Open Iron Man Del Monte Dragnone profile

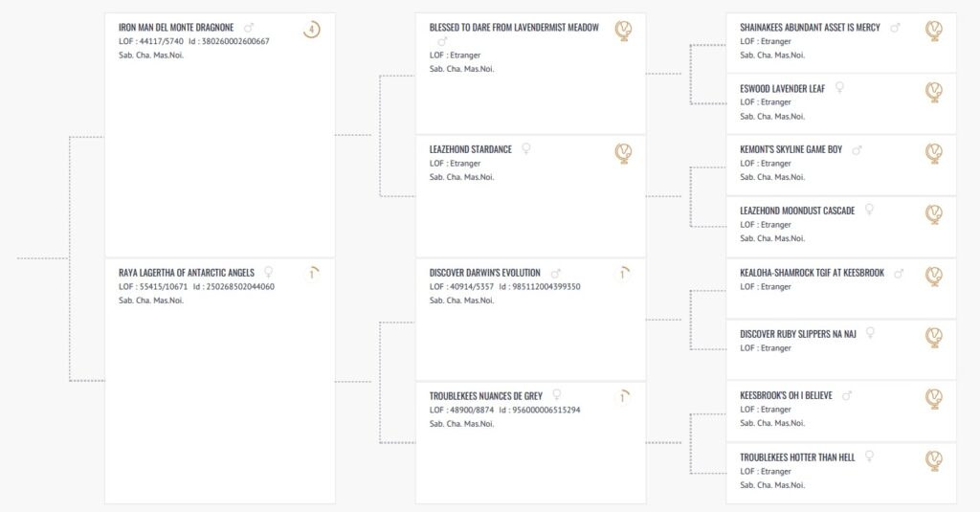(x=176, y=28)
